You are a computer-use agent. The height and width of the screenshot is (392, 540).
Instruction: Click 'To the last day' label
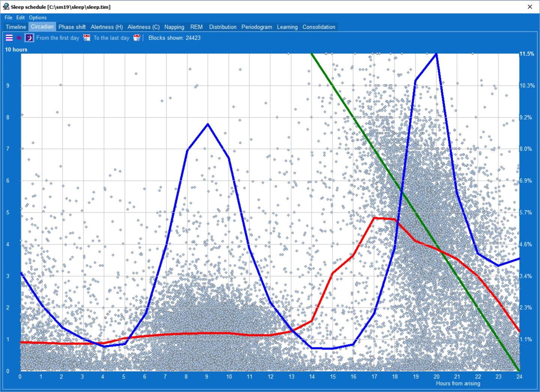click(x=111, y=38)
